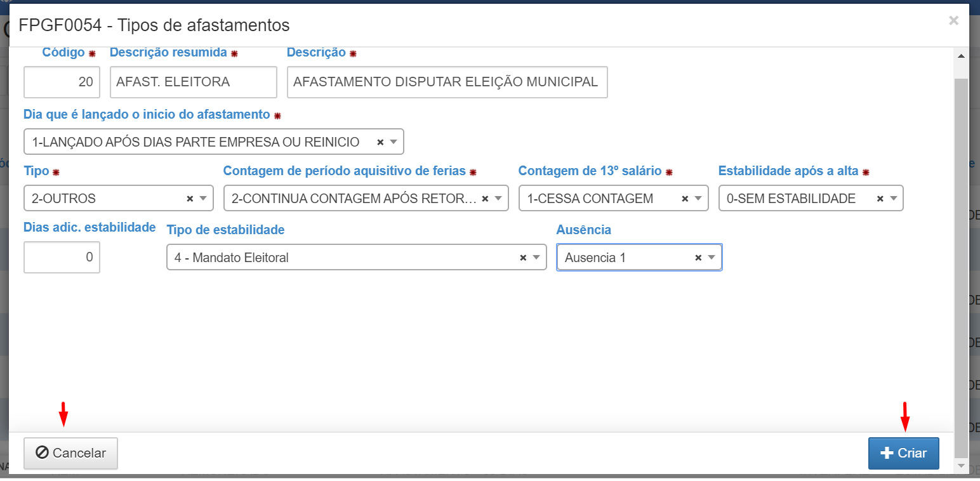Open the inicio do afastamento dropdown arrow

[394, 142]
